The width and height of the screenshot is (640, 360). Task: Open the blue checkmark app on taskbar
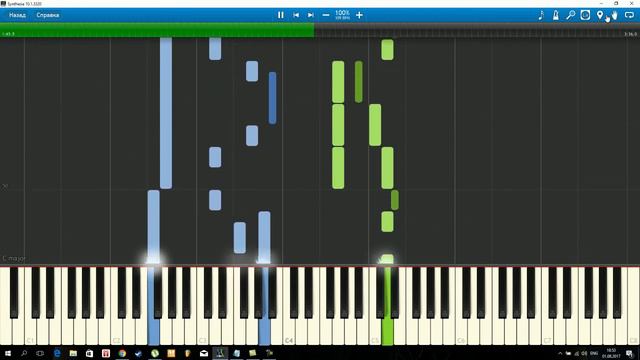[138, 353]
